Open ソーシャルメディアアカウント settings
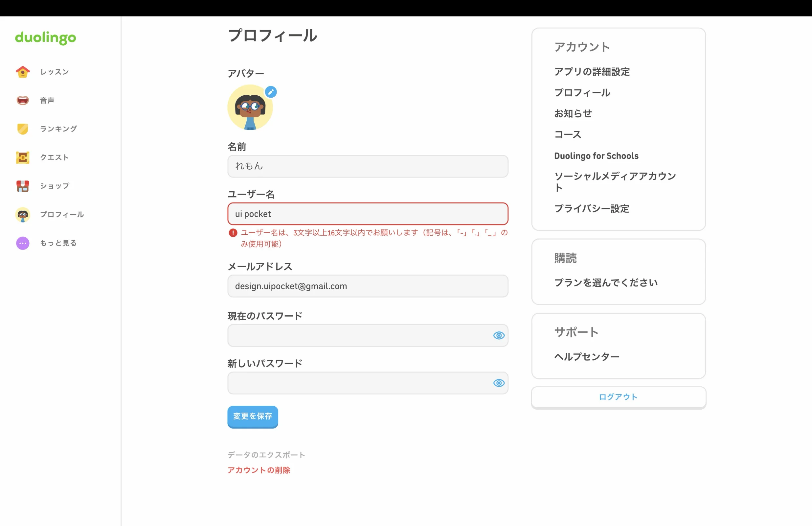The height and width of the screenshot is (526, 812). tap(615, 182)
